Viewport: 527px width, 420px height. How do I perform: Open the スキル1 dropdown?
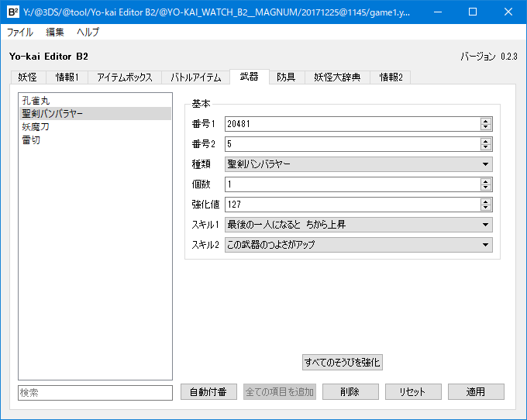(359, 225)
